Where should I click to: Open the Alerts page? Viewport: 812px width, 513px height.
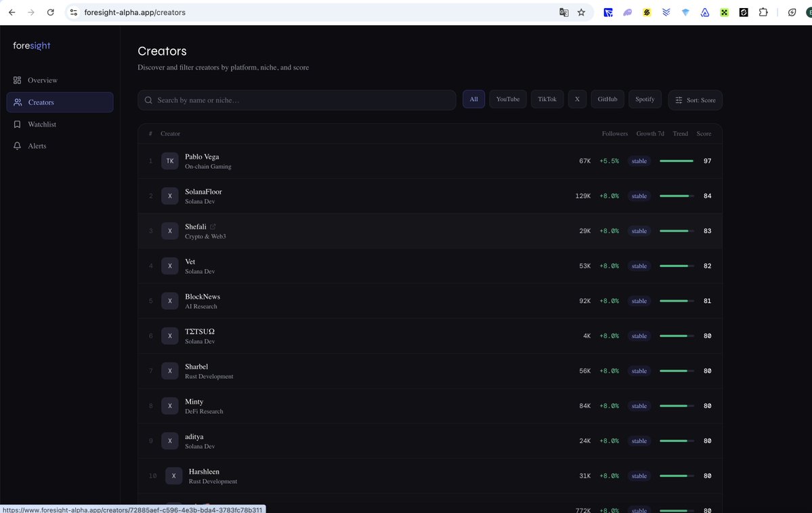point(60,146)
